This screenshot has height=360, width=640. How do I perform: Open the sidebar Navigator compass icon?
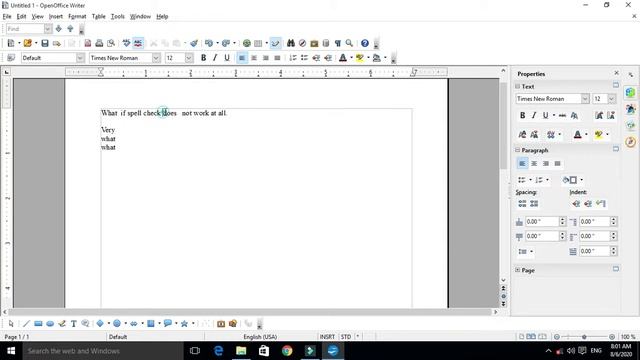[x=631, y=142]
